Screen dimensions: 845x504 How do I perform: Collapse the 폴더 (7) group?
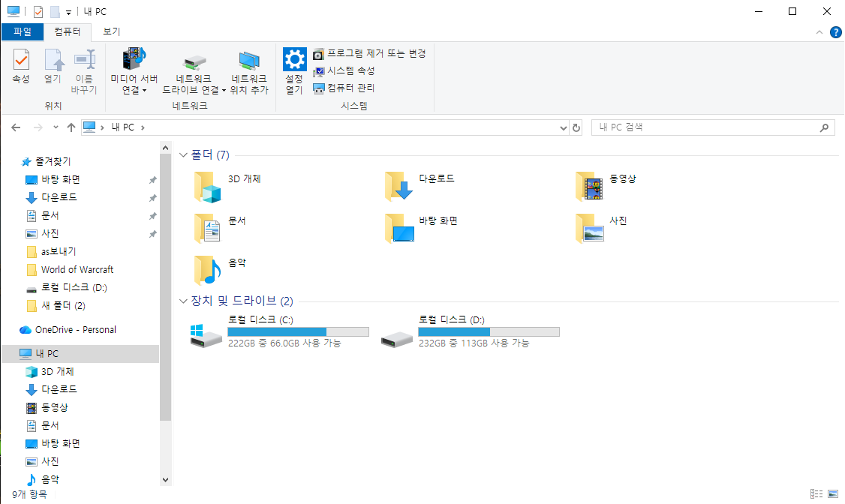(x=184, y=155)
